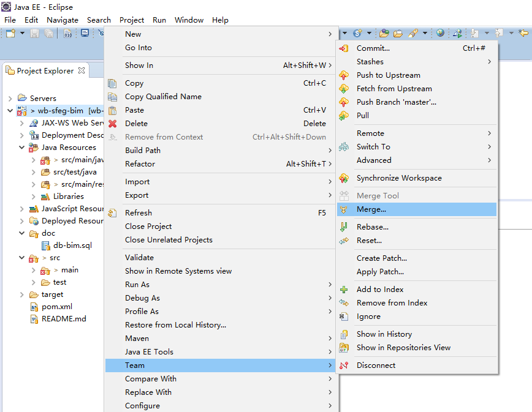Image resolution: width=532 pixels, height=412 pixels.
Task: Select Copy Qualified Name entry
Action: [x=220, y=97]
